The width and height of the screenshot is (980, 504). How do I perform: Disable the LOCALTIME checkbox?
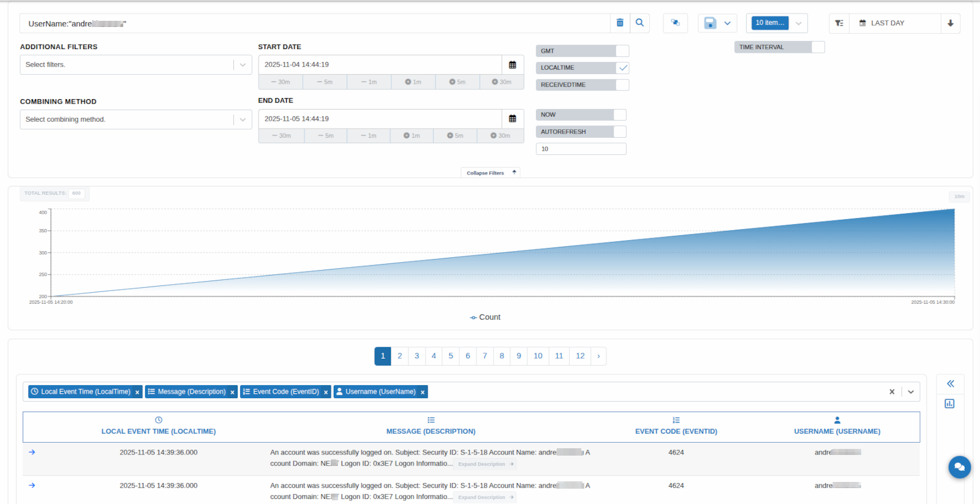point(622,68)
